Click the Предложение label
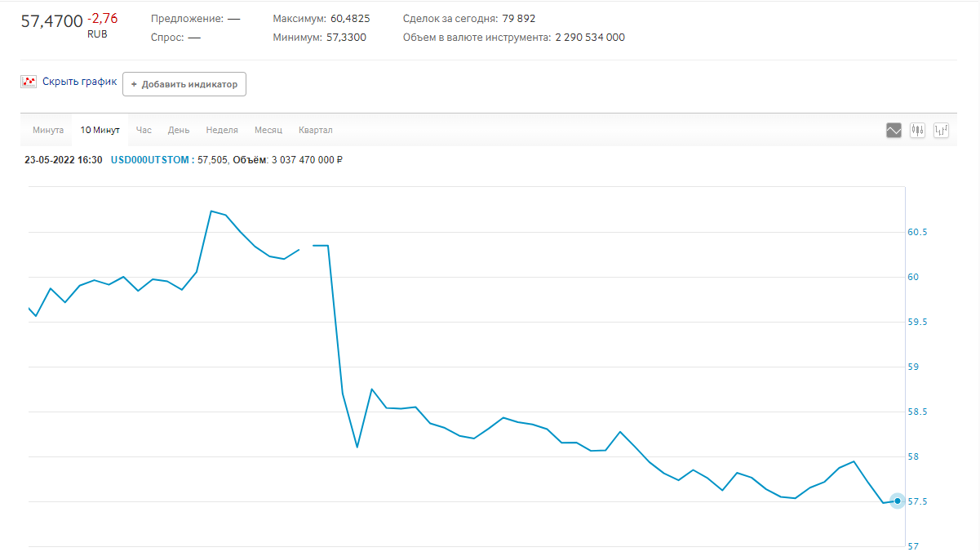Screen dimensions: 980x552 (187, 18)
